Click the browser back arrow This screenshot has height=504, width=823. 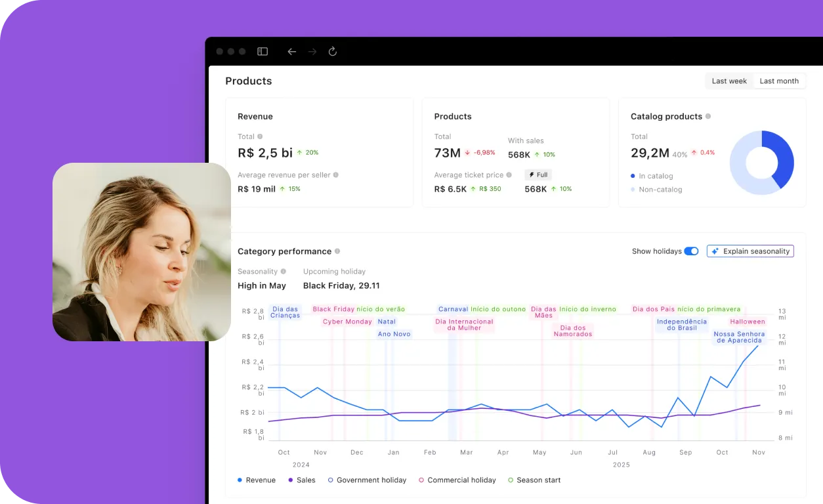click(x=292, y=52)
